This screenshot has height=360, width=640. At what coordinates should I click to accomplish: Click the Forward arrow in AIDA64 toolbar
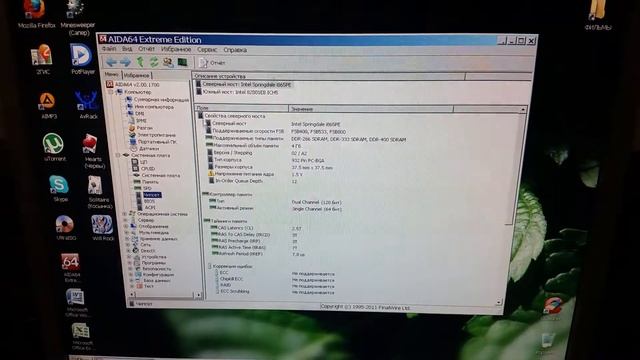click(125, 62)
